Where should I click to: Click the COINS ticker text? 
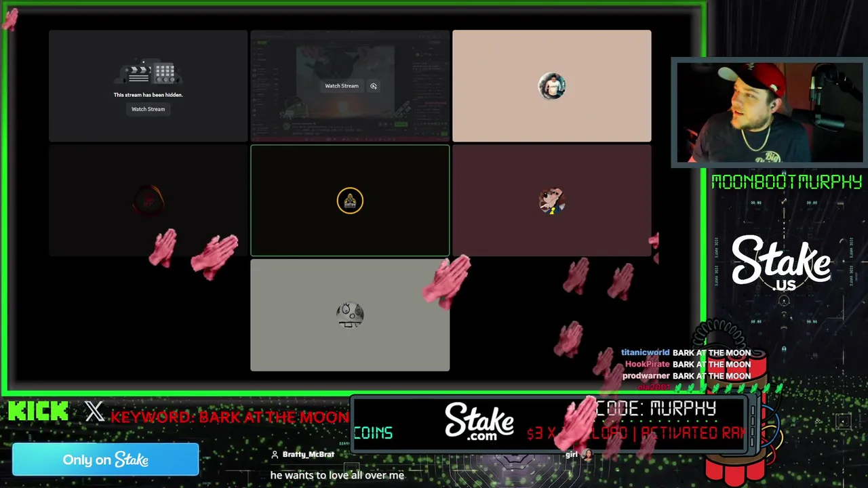pos(373,432)
